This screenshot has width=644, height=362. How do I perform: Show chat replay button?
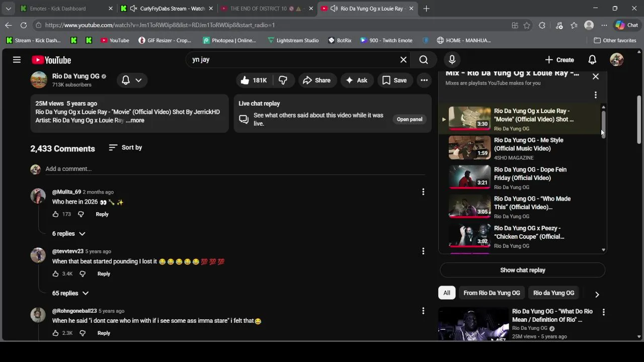pyautogui.click(x=523, y=270)
